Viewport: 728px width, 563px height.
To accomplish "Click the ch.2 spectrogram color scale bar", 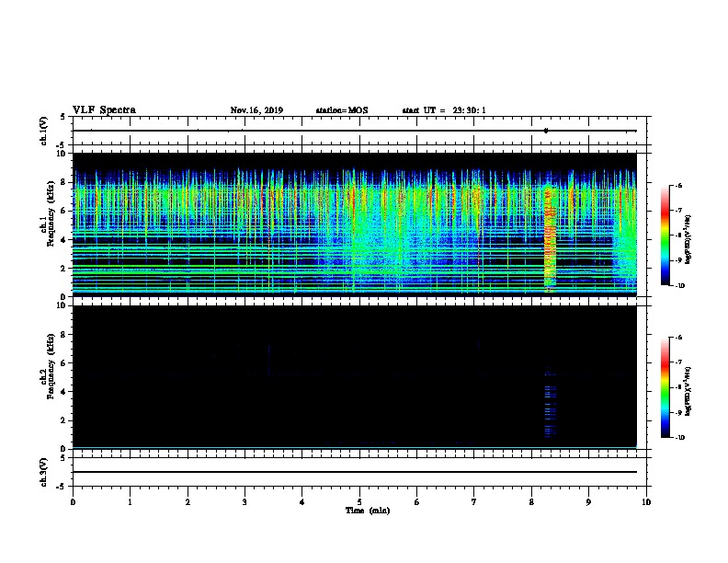I will (665, 387).
